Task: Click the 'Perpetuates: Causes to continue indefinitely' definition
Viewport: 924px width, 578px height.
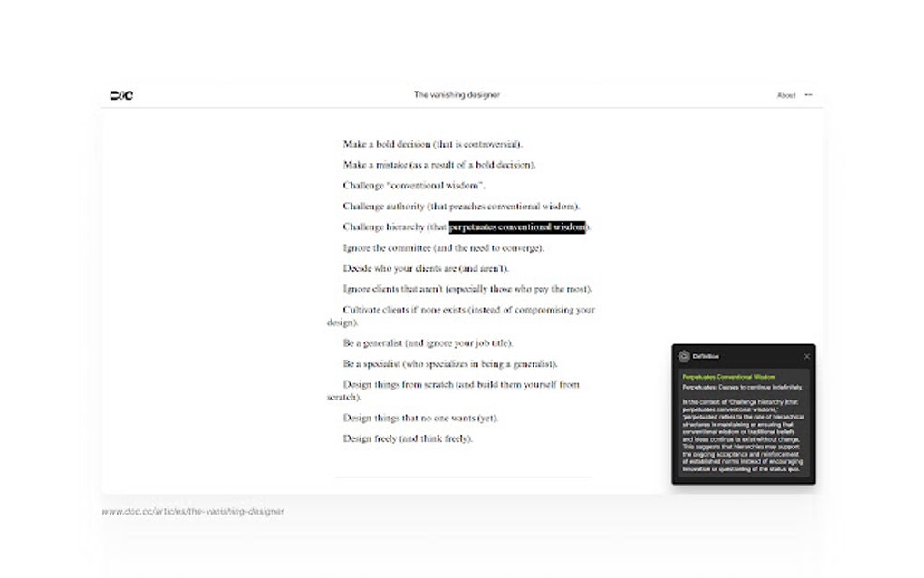Action: 743,388
